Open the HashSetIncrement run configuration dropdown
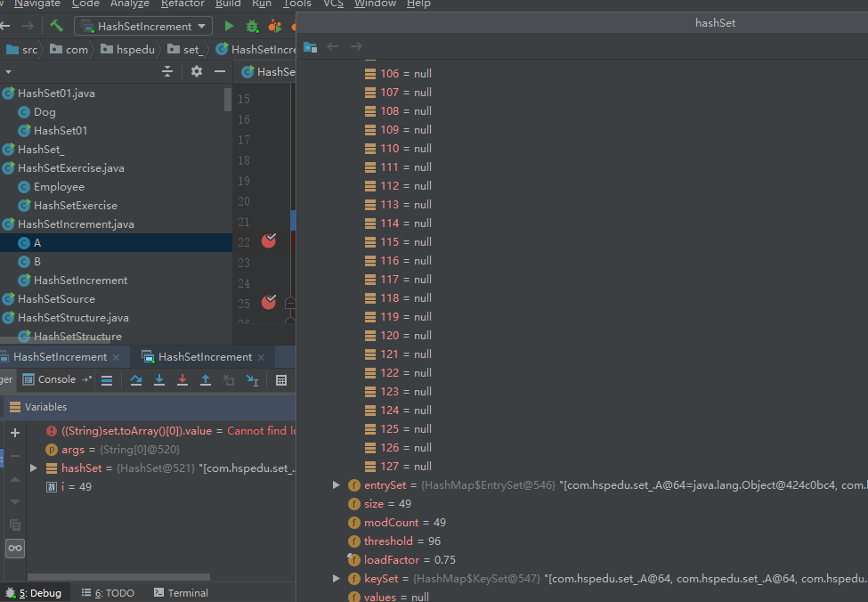The width and height of the screenshot is (868, 602). point(143,26)
